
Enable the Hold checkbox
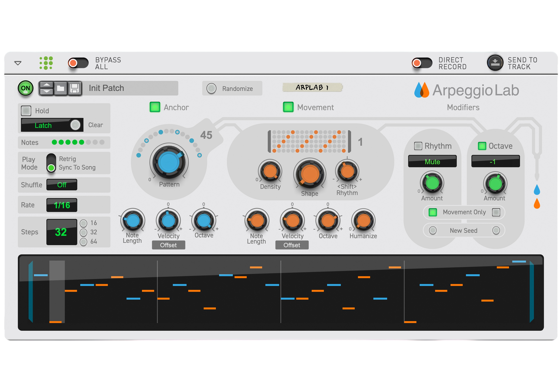(x=26, y=111)
